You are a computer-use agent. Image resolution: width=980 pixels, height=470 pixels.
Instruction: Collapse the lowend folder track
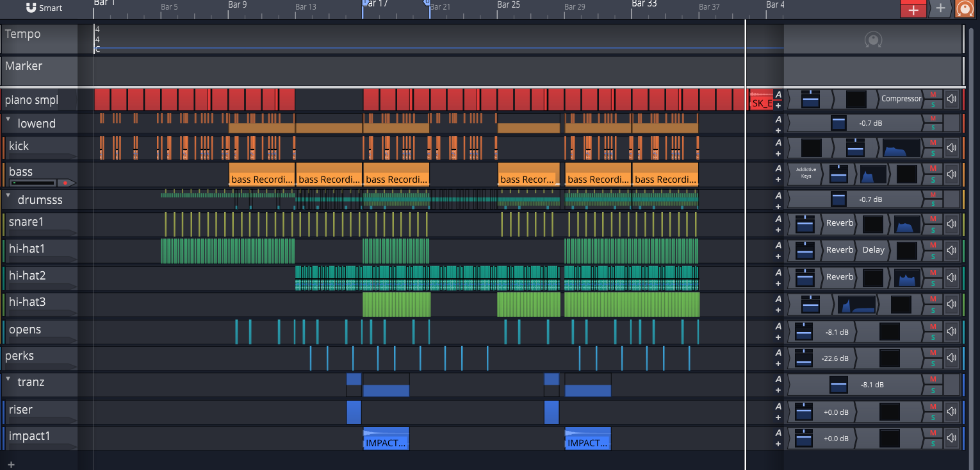[x=8, y=120]
